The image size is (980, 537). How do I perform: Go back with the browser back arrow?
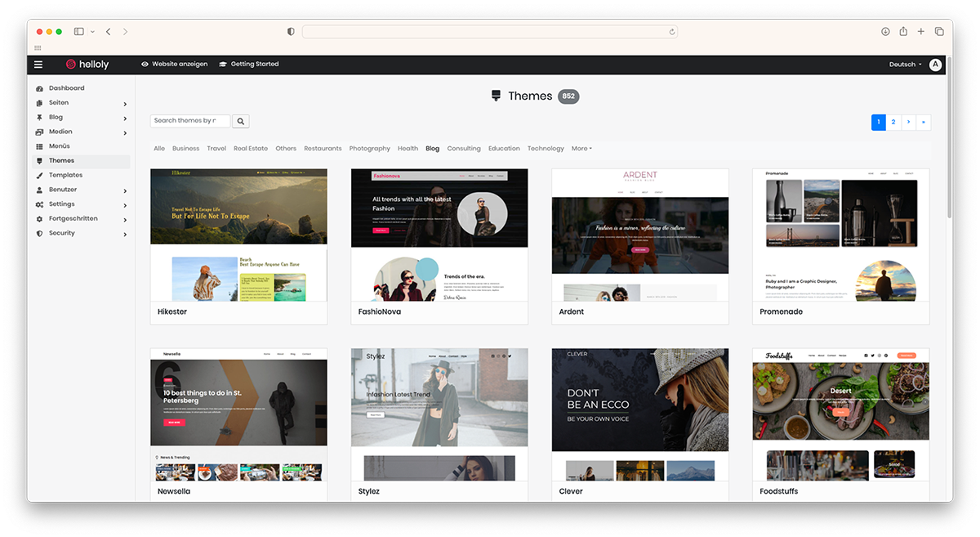(x=108, y=32)
